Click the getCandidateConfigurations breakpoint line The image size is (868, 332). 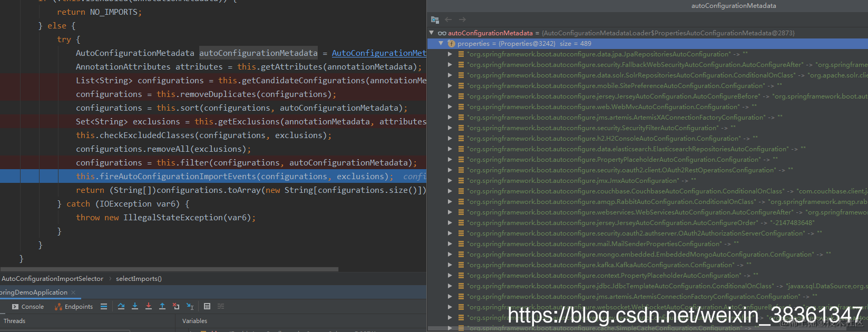click(213, 81)
